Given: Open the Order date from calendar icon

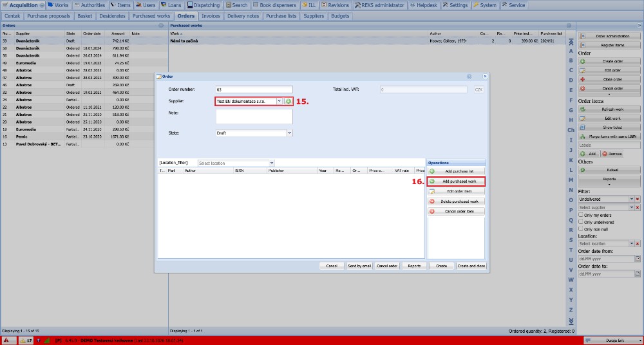Looking at the screenshot, I should (638, 259).
